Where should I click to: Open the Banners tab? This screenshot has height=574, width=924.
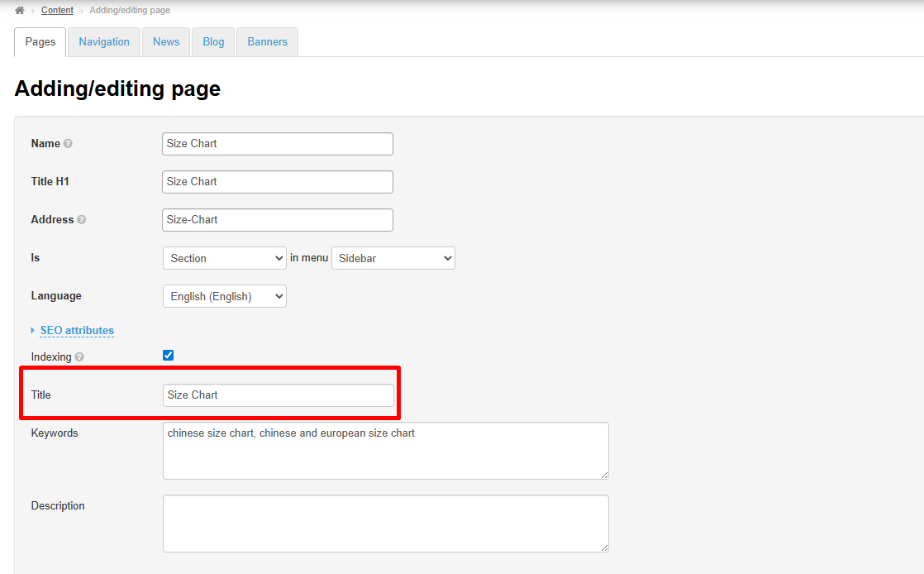pyautogui.click(x=267, y=42)
